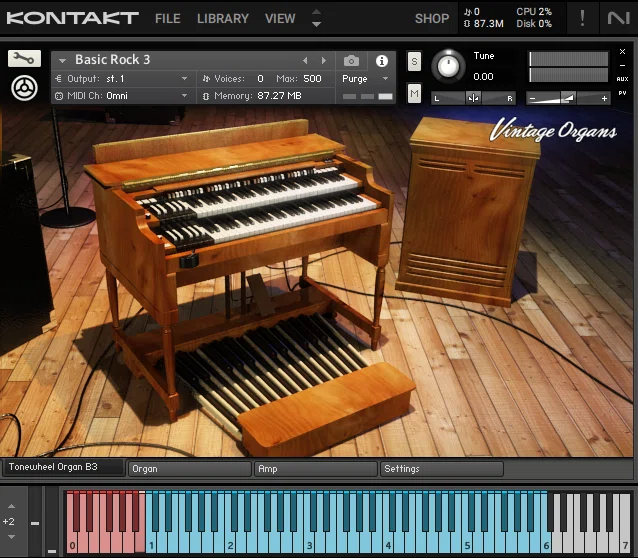Click the CPU 2% readout
The height and width of the screenshot is (558, 638).
pyautogui.click(x=534, y=12)
